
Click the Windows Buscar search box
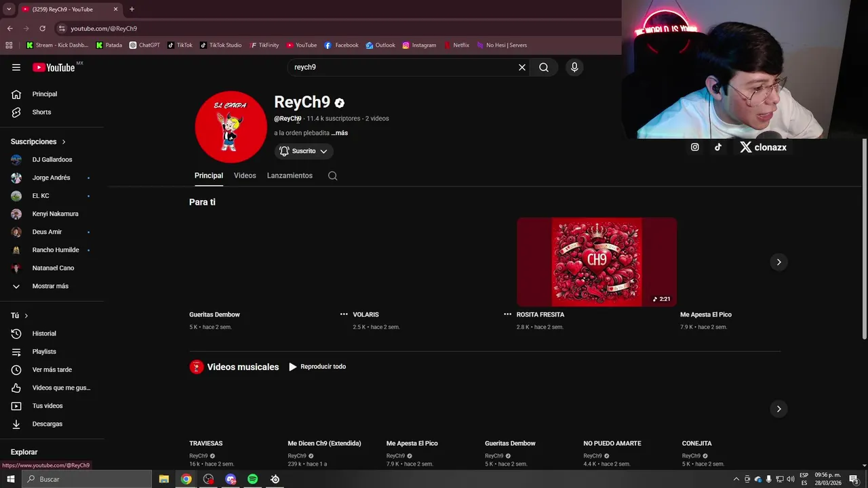pyautogui.click(x=87, y=479)
